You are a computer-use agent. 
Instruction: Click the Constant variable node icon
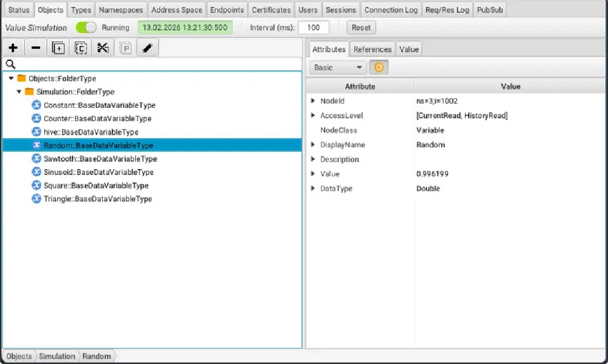point(36,105)
